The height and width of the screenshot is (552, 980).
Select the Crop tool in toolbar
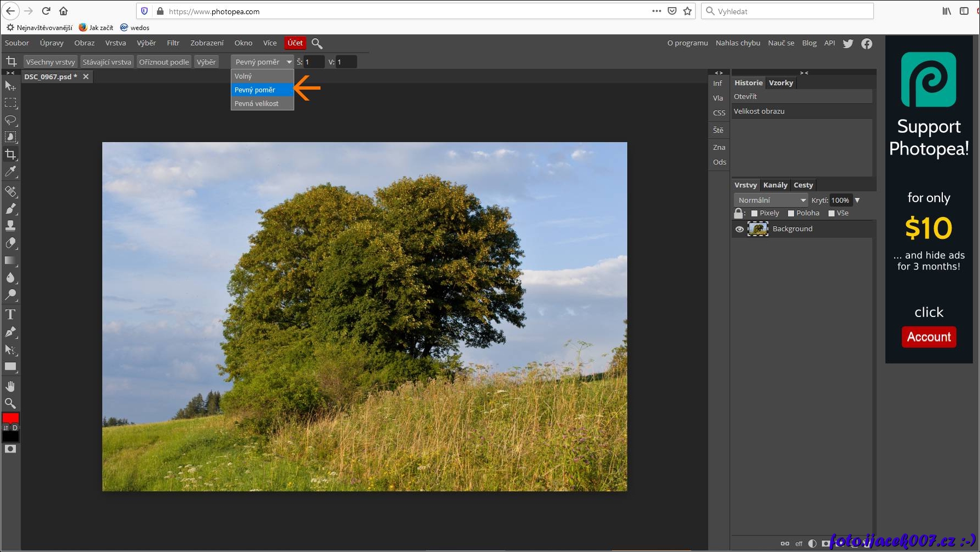coord(10,154)
